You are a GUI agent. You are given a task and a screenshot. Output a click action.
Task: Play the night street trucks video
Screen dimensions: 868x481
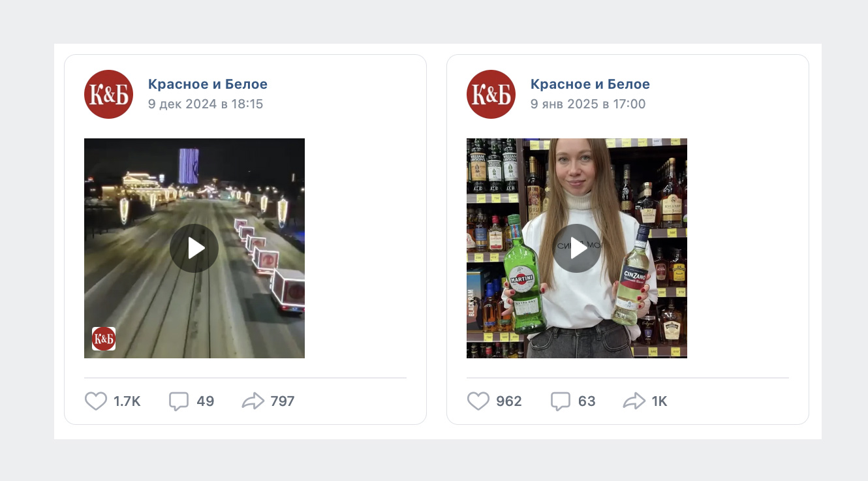tap(194, 248)
